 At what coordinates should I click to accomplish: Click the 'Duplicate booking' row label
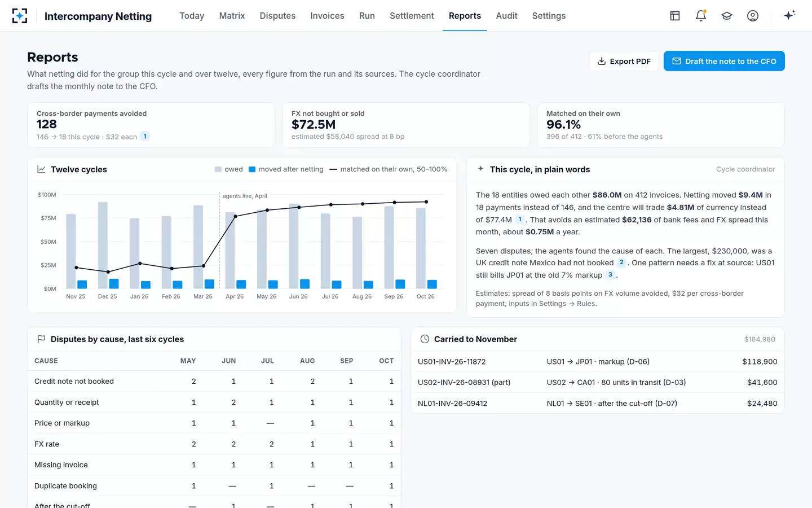pos(65,486)
